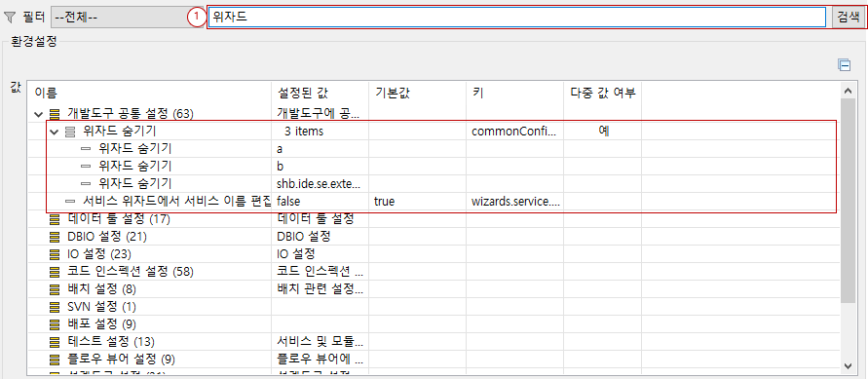Click the 플로우 뷰어 설정 (9) folder icon
The width and height of the screenshot is (868, 379).
tap(55, 360)
